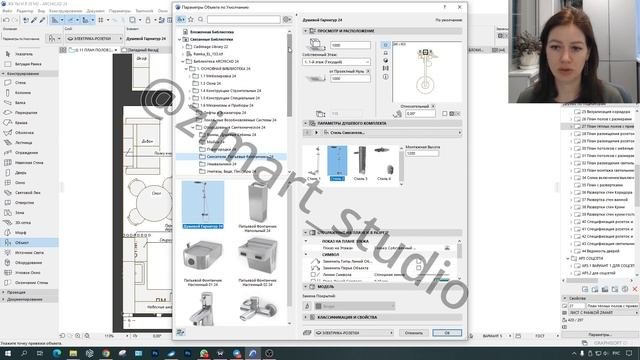This screenshot has width=640, height=360.
Task: Collapse Связанные Библиотеки tree node
Action: coord(180,40)
